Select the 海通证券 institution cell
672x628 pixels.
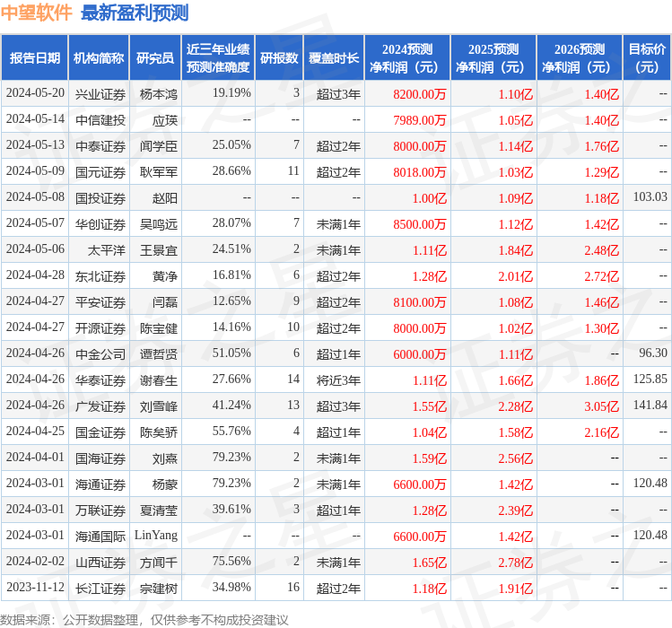(x=100, y=484)
